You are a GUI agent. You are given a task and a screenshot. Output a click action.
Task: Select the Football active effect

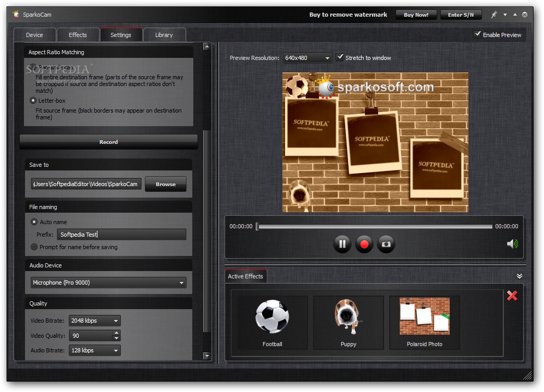click(x=273, y=323)
